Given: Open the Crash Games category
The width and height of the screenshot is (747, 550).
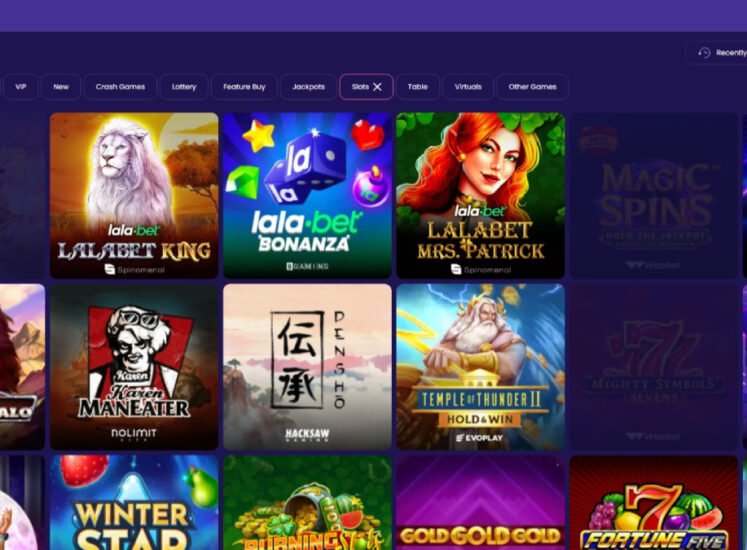Looking at the screenshot, I should (120, 87).
